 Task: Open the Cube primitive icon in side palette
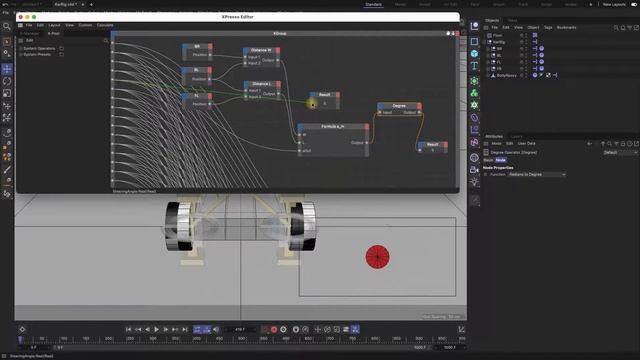(x=474, y=54)
